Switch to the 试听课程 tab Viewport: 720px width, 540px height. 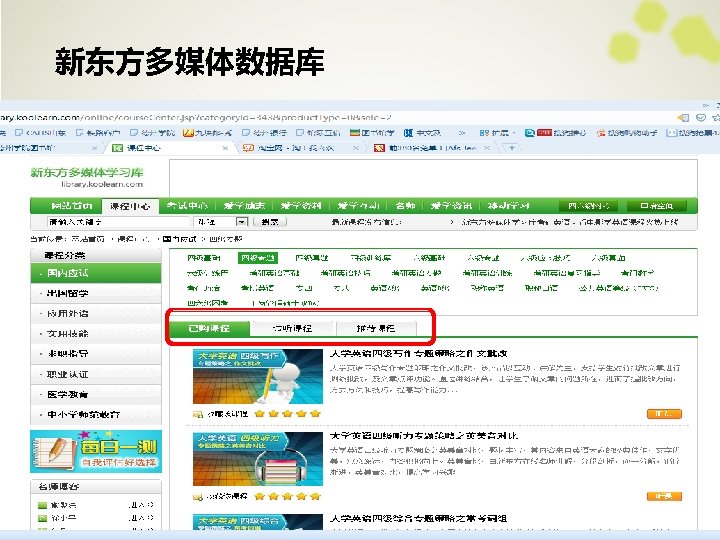click(x=292, y=328)
